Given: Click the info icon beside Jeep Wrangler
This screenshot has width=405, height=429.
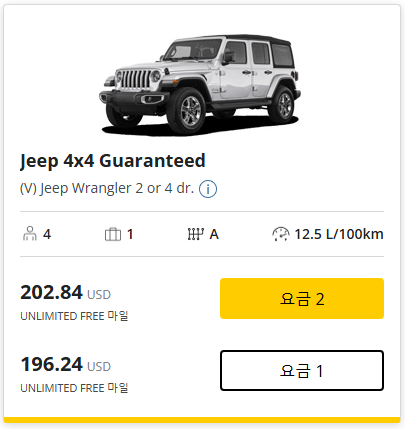Looking at the screenshot, I should tap(208, 189).
